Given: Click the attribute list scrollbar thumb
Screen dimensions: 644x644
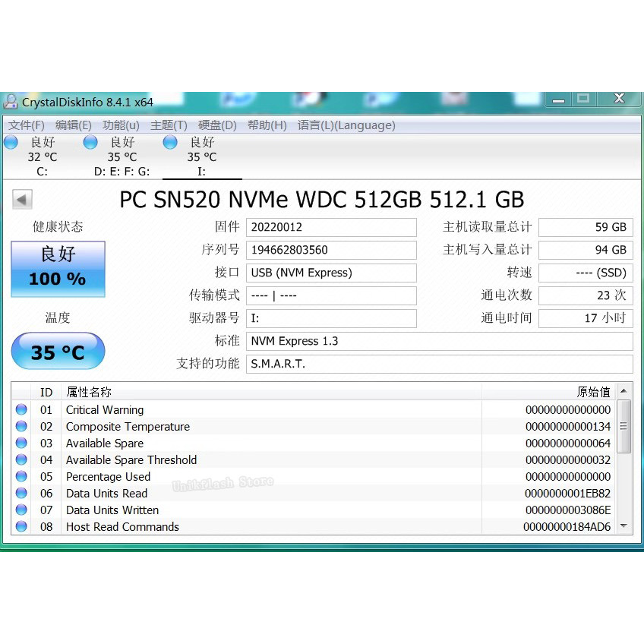Looking at the screenshot, I should coord(624,426).
